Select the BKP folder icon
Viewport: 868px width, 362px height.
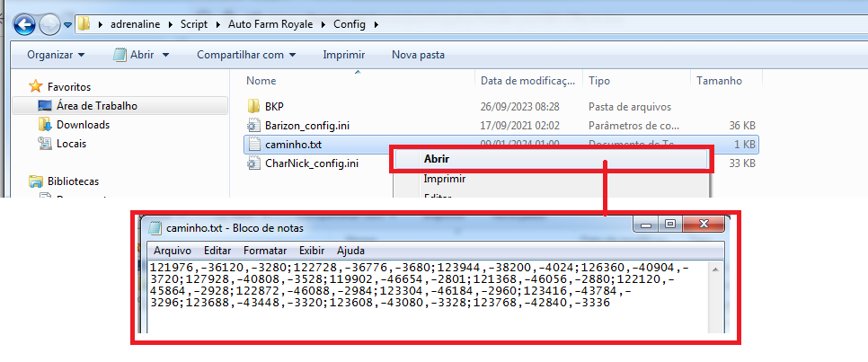coord(252,106)
